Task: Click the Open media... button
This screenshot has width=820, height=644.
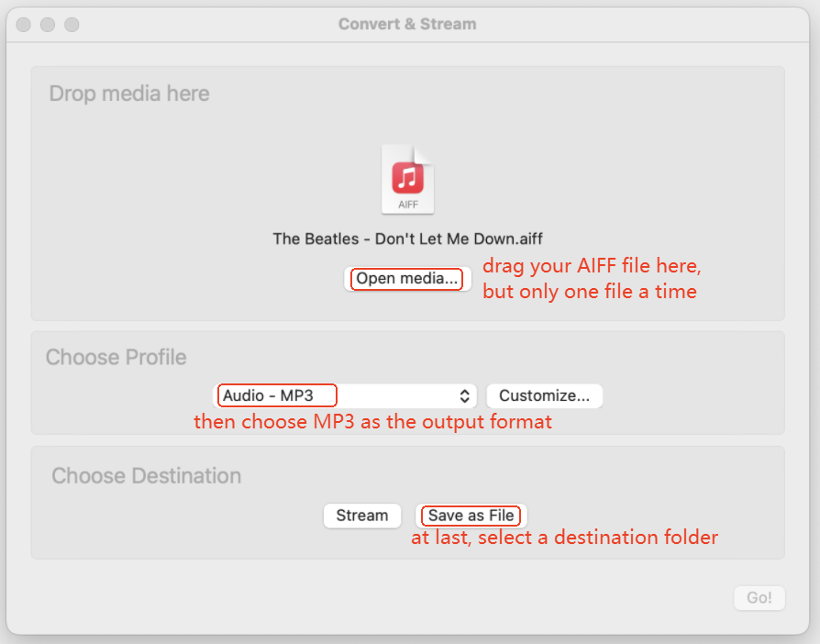Action: pyautogui.click(x=407, y=279)
